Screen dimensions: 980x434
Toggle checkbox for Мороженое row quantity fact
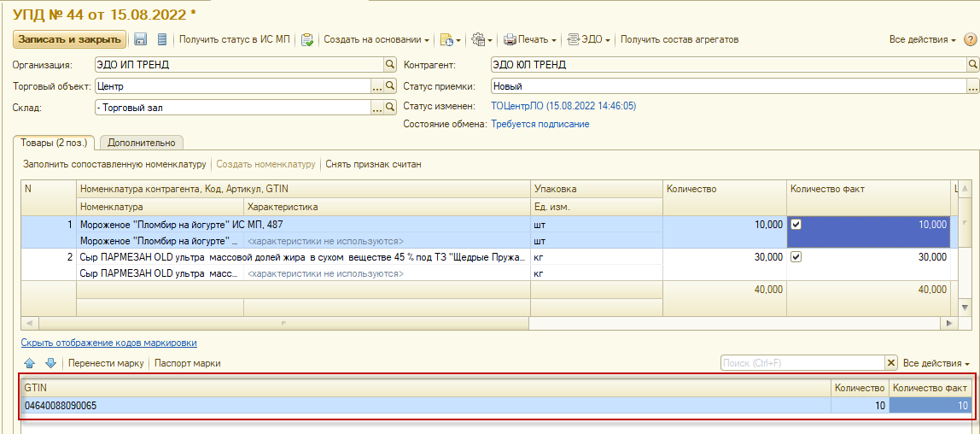tap(796, 225)
